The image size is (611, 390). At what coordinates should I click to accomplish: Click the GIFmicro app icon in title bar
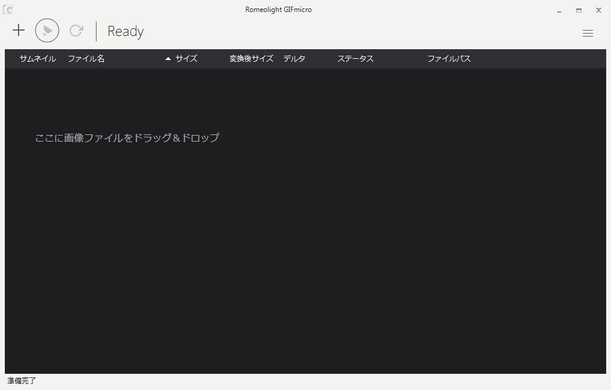click(x=8, y=10)
